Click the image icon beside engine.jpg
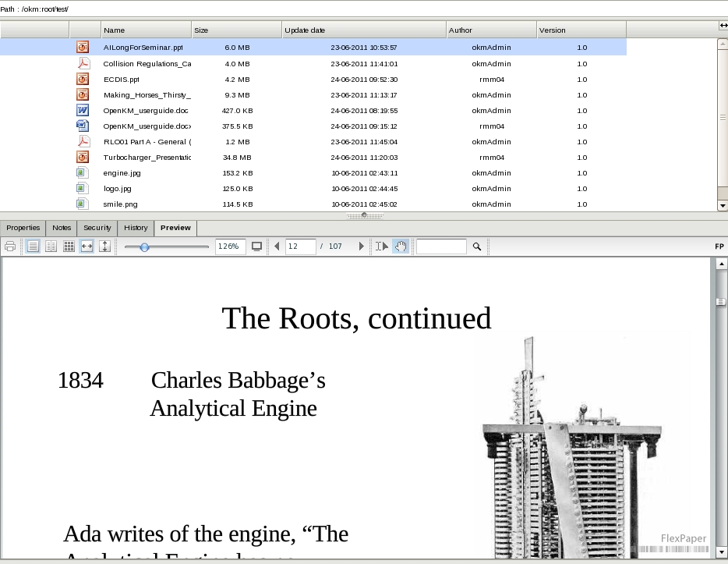728x564 pixels. click(82, 172)
